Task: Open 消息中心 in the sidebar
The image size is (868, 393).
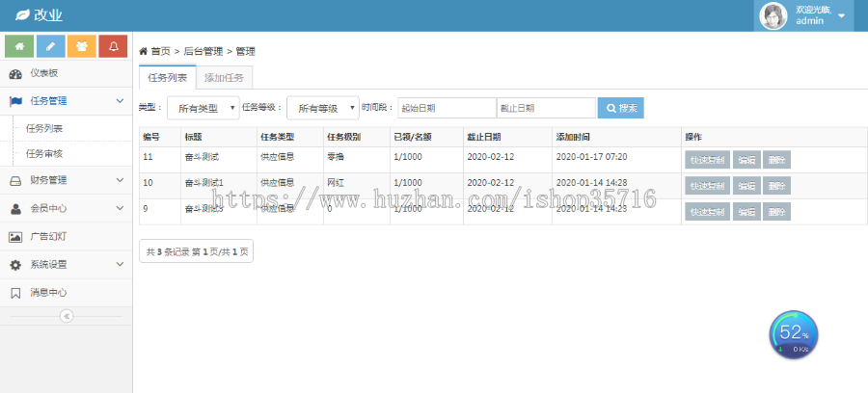Action: [x=47, y=292]
